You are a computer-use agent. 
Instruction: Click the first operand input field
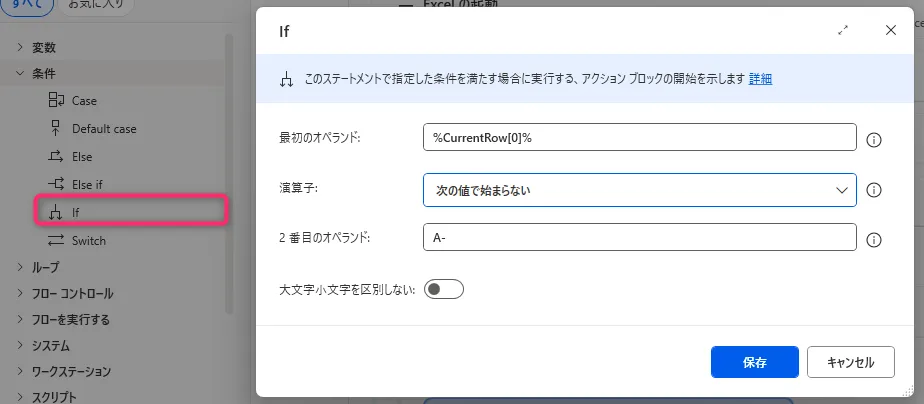(x=640, y=138)
